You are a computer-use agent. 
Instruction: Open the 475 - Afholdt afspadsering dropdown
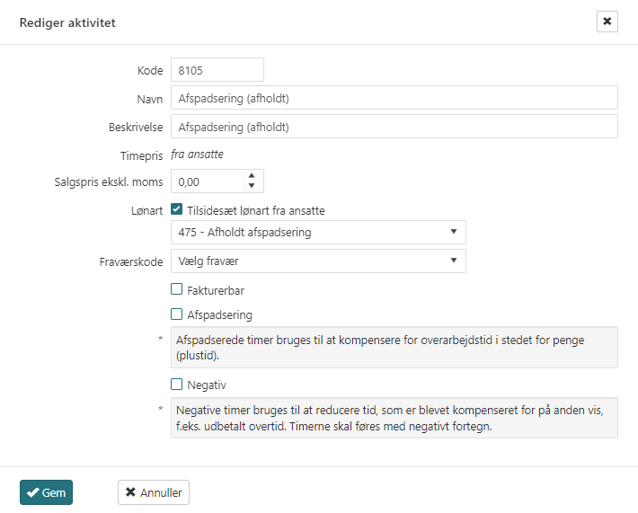click(318, 233)
